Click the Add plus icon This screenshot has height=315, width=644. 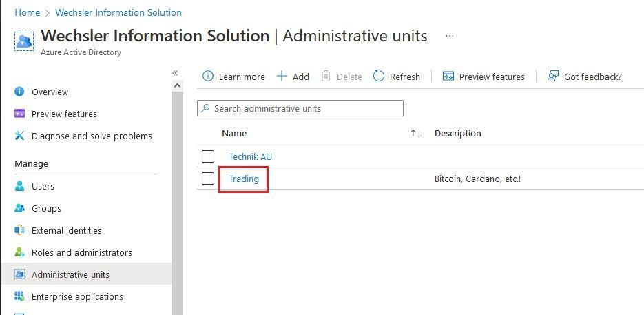[x=281, y=76]
